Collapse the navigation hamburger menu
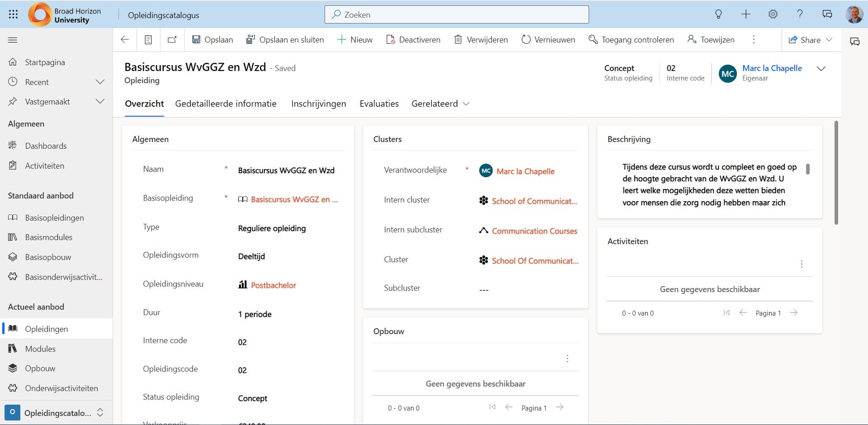 tap(13, 40)
